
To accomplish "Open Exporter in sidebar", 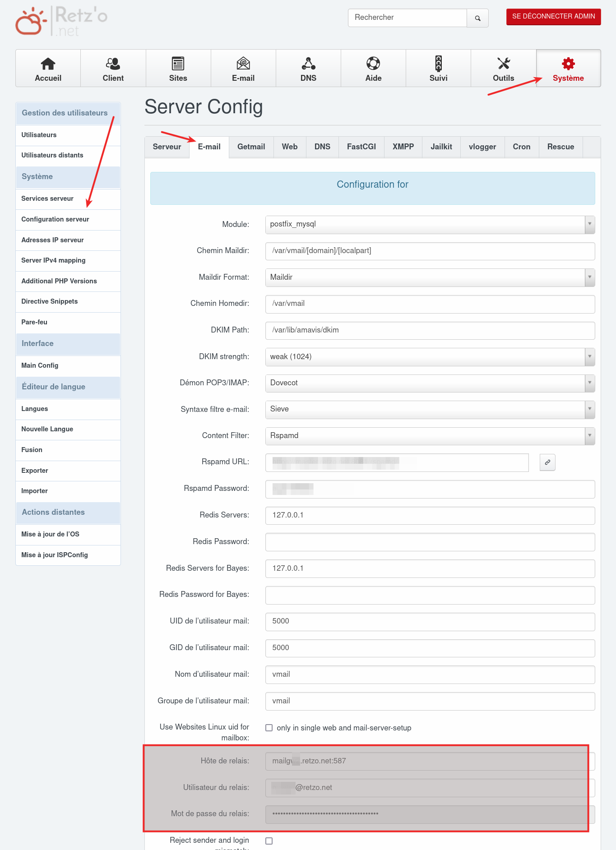I will click(x=68, y=471).
